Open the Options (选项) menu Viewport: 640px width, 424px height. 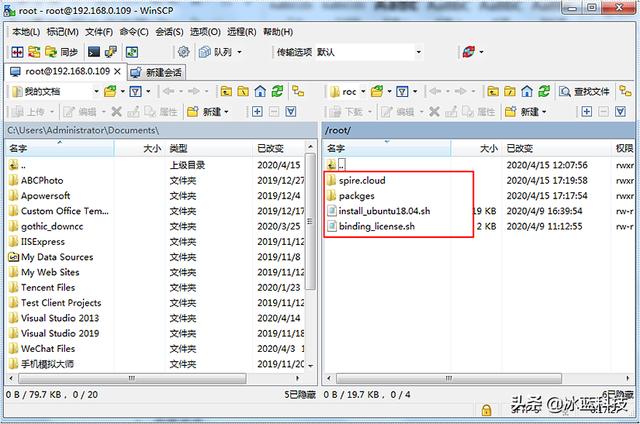(x=205, y=31)
